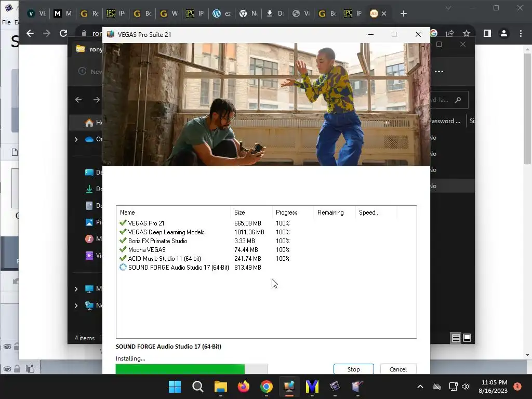Open Chrome profile menu

504,33
